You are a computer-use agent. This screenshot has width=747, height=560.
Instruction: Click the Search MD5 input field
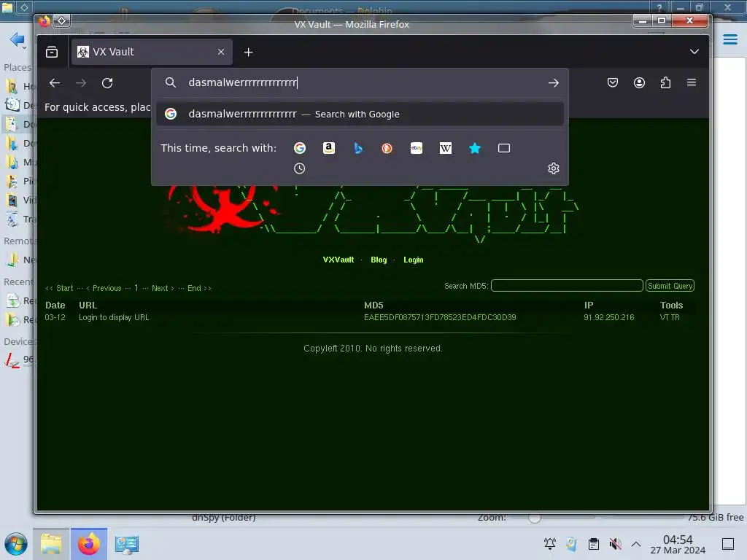[x=567, y=286]
